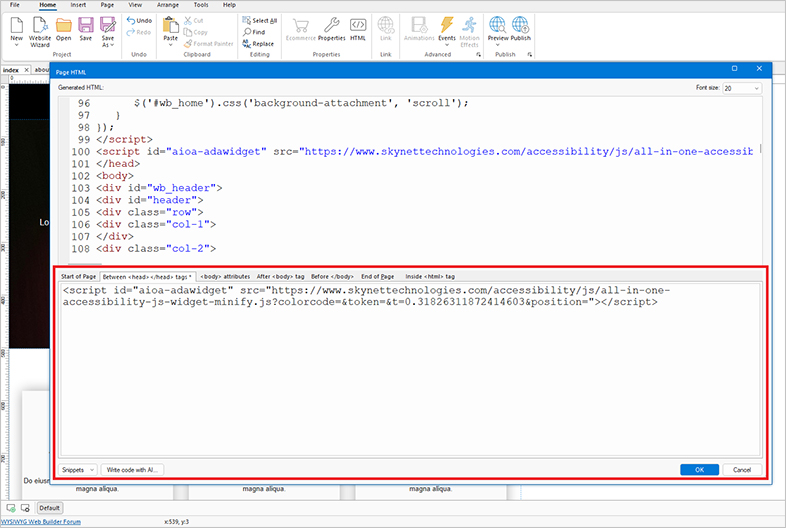Open Events lightning icon
This screenshot has height=528, width=786.
(447, 26)
